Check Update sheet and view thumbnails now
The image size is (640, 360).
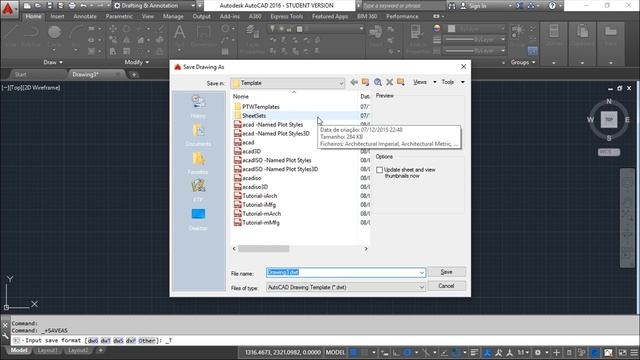380,170
